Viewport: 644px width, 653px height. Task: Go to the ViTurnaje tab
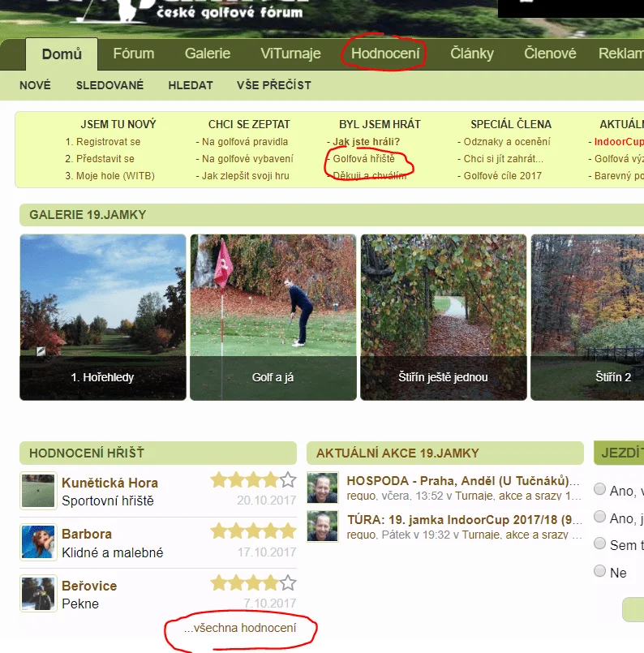click(290, 54)
